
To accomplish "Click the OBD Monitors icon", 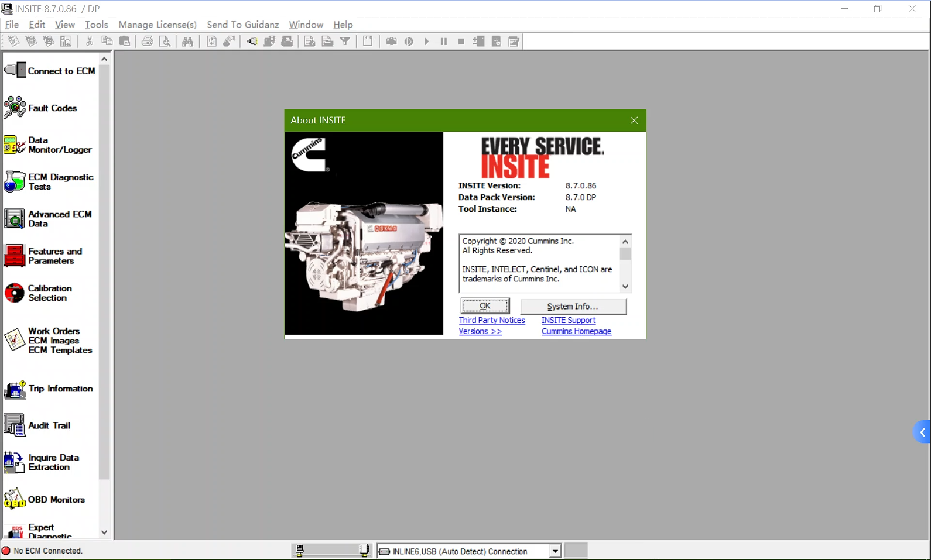I will coord(15,500).
